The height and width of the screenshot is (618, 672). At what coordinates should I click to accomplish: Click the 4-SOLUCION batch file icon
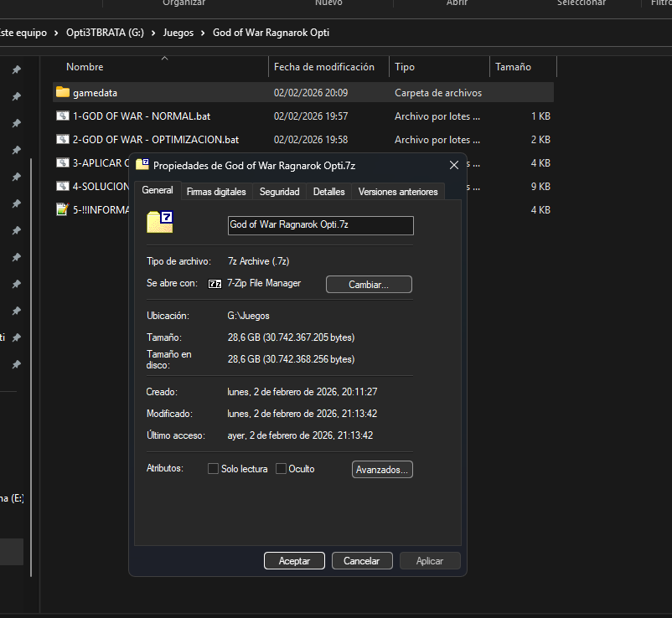pos(63,186)
